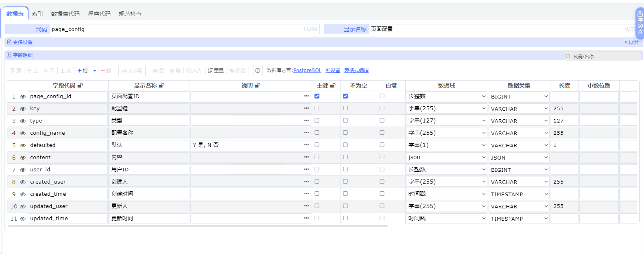Click the horizontal scrollbar below the field table
644x254 pixels.
(x=198, y=226)
